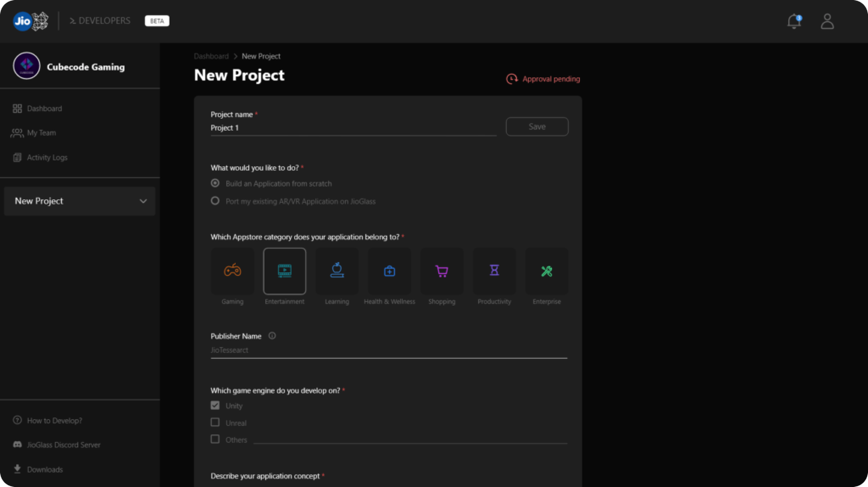Select the Productivity category tile
This screenshot has height=487, width=868.
(494, 271)
